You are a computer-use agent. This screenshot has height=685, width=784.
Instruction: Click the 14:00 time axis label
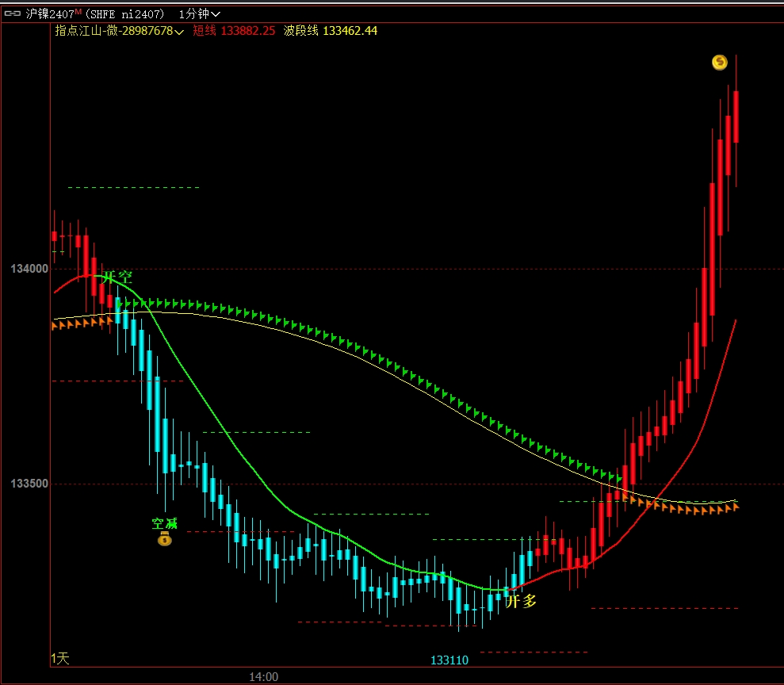point(263,677)
